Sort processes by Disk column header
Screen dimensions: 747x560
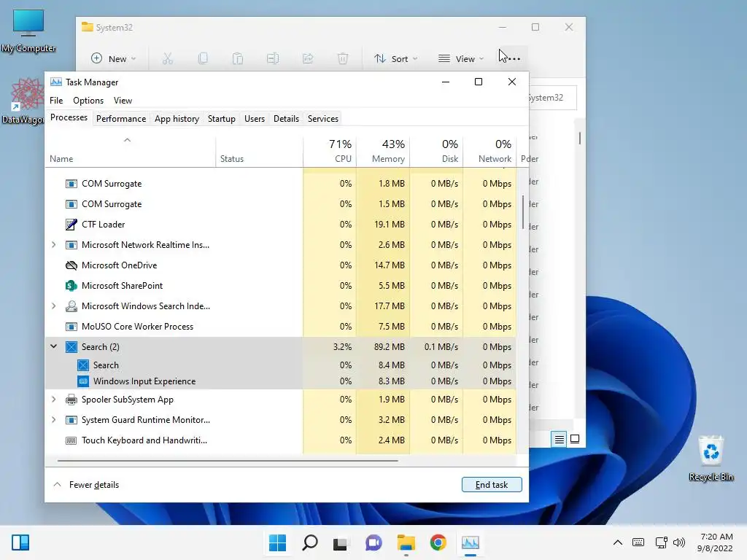click(x=436, y=151)
